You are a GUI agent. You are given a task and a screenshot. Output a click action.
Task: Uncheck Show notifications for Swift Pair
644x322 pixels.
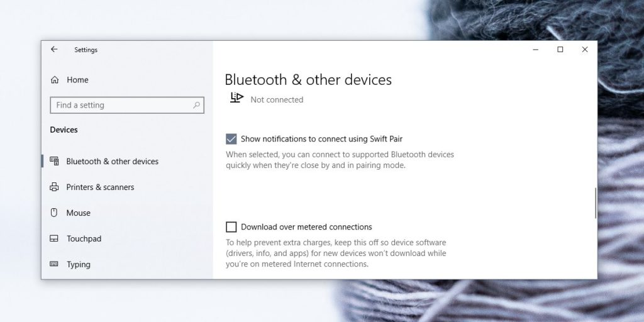click(231, 139)
